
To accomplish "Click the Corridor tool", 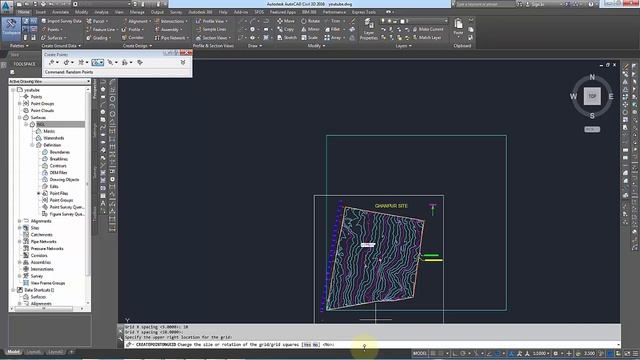I will [x=133, y=38].
